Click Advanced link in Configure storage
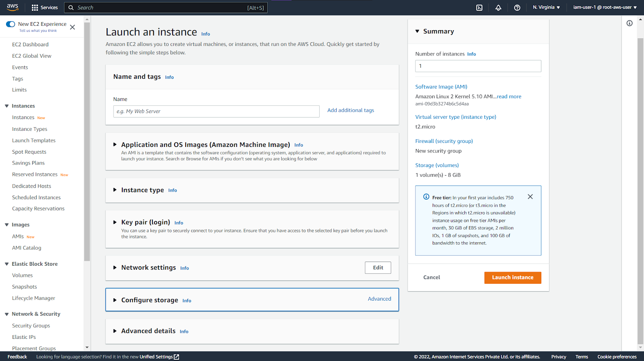Image resolution: width=644 pixels, height=361 pixels. tap(380, 299)
